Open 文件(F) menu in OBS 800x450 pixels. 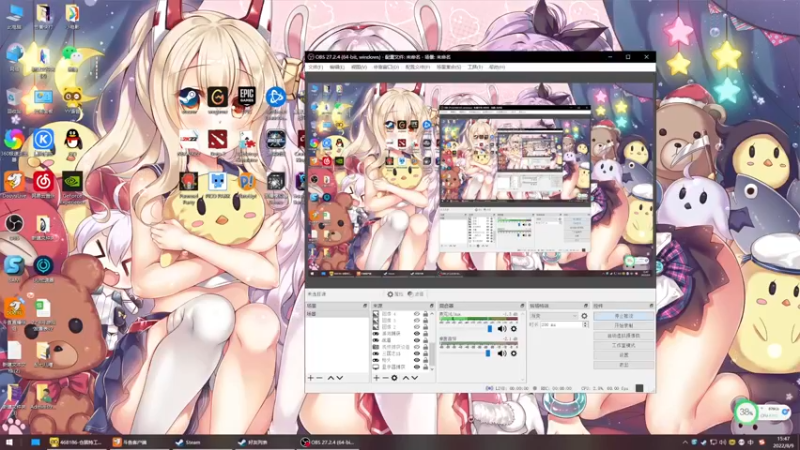(316, 67)
